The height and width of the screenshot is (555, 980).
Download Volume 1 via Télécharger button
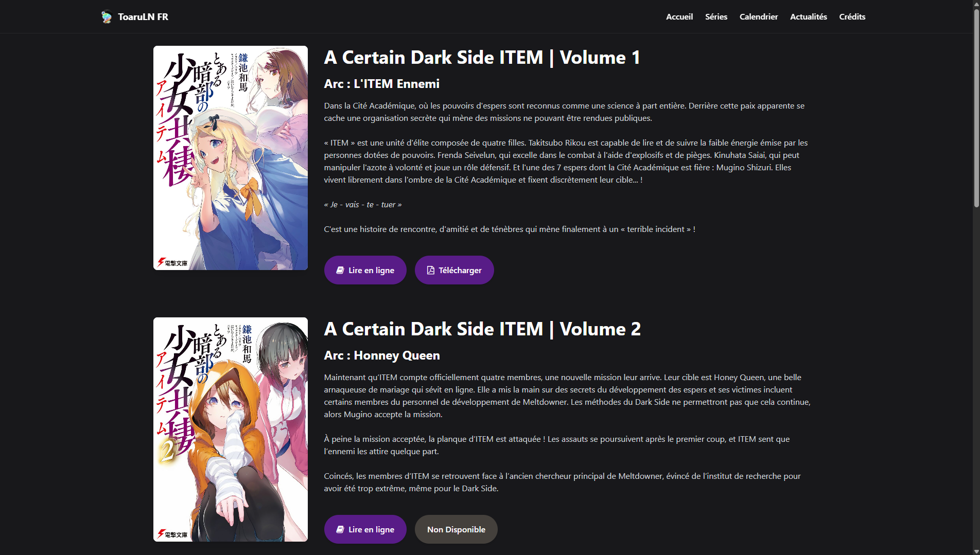[x=454, y=270]
